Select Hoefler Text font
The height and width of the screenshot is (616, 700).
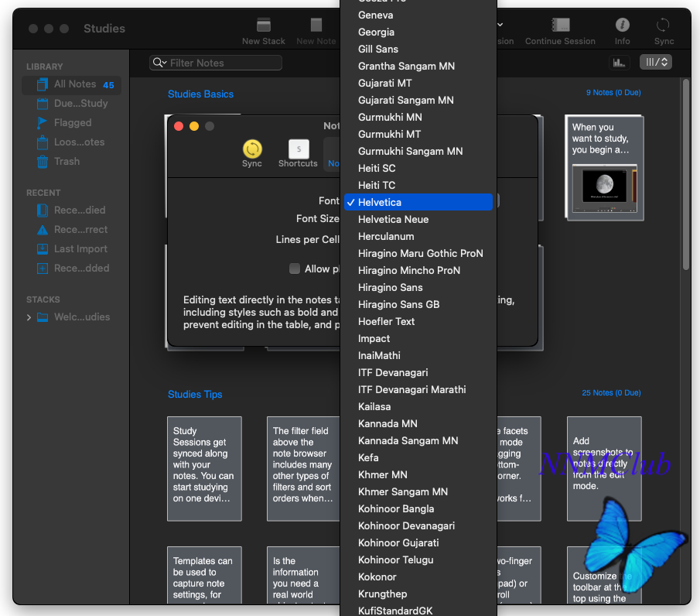(x=418, y=322)
